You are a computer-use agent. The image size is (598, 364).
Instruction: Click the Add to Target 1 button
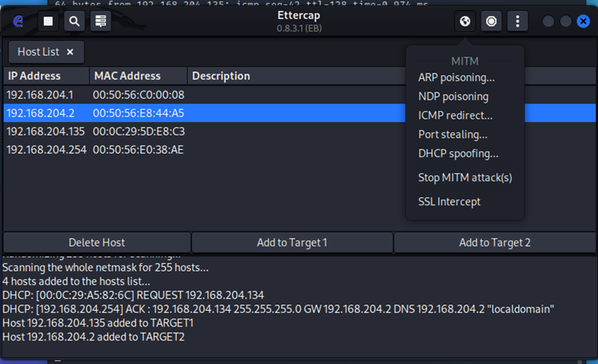pyautogui.click(x=292, y=243)
